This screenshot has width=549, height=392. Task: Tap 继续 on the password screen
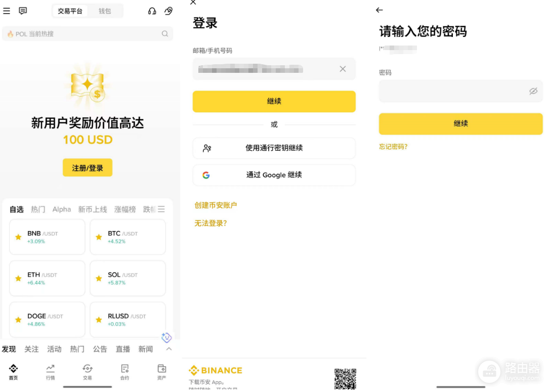[x=461, y=124]
